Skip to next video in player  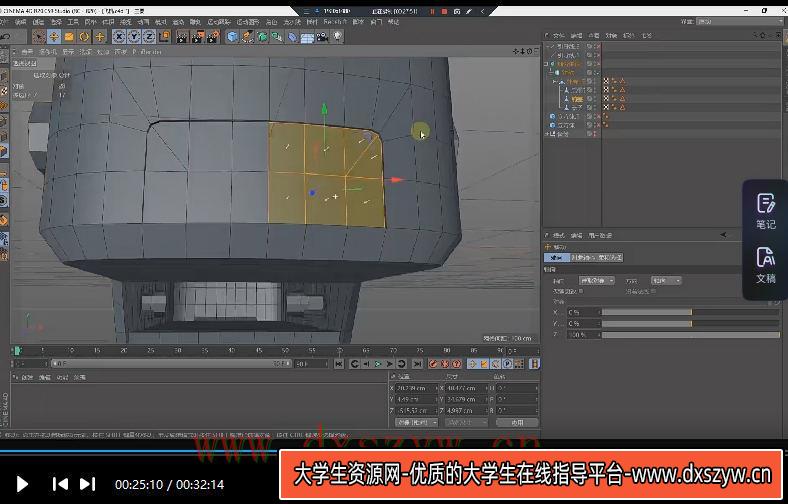pyautogui.click(x=87, y=484)
